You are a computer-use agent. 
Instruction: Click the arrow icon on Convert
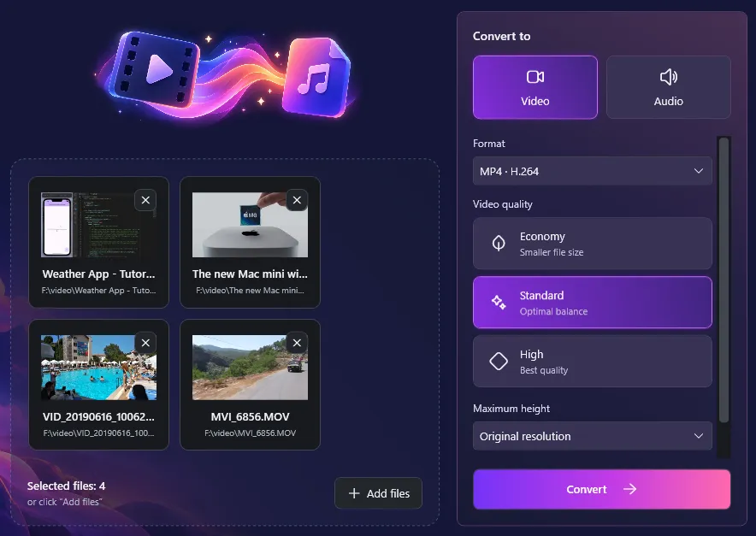pyautogui.click(x=629, y=489)
